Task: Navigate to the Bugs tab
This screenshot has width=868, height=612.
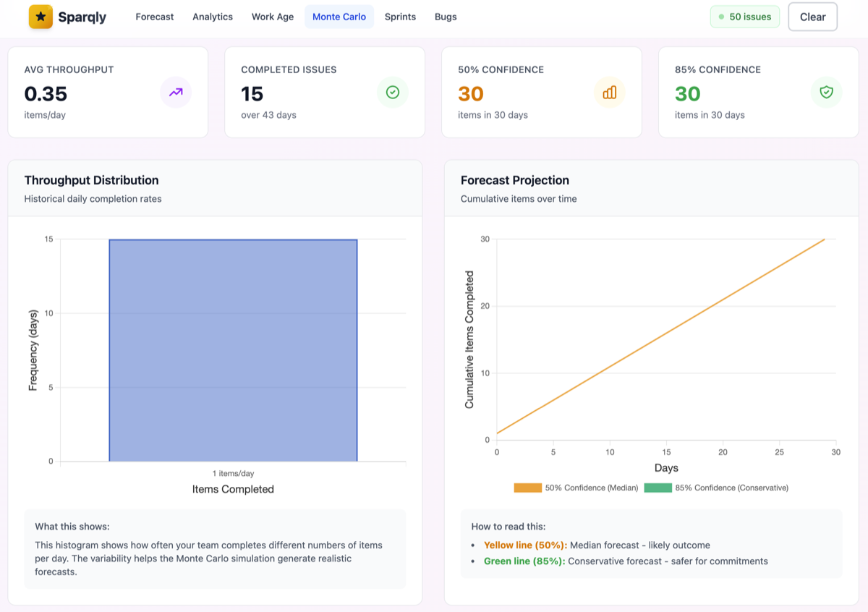Action: (446, 17)
